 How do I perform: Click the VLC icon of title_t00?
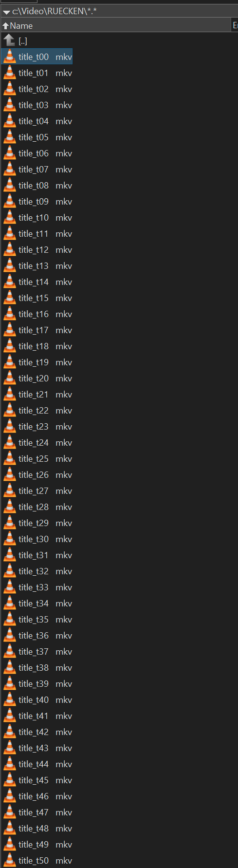(9, 57)
